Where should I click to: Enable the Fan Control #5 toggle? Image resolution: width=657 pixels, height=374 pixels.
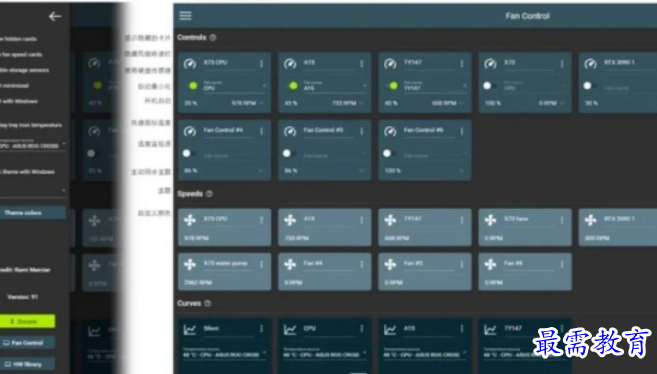coord(289,154)
